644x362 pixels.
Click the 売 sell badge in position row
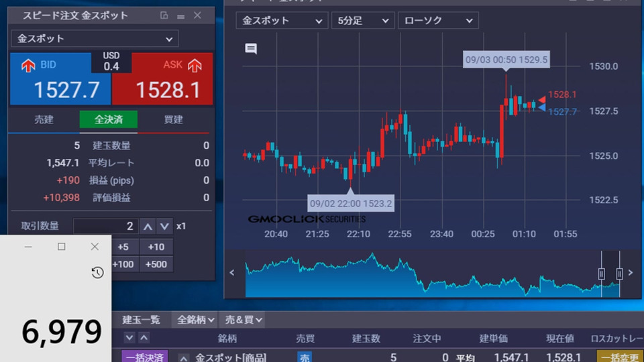pyautogui.click(x=305, y=357)
